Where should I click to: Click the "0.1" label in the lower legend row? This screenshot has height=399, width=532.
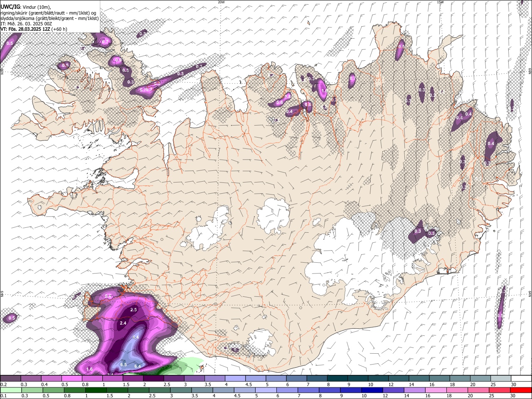tap(3, 396)
